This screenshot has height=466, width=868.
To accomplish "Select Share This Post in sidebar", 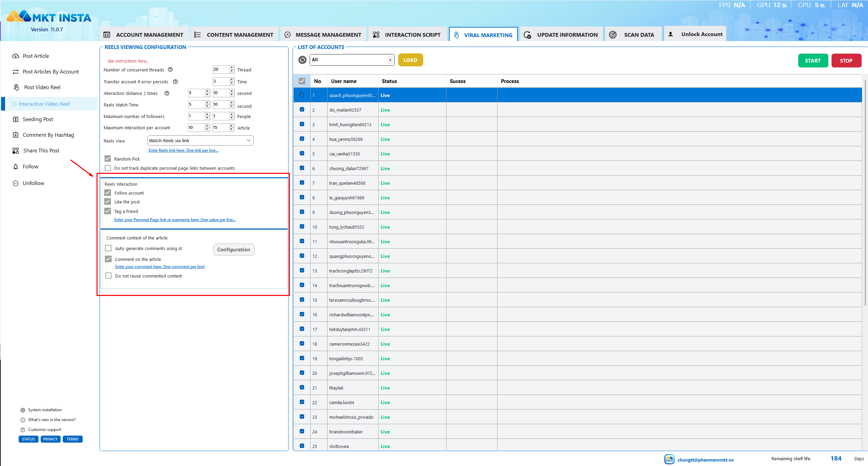I will click(41, 151).
